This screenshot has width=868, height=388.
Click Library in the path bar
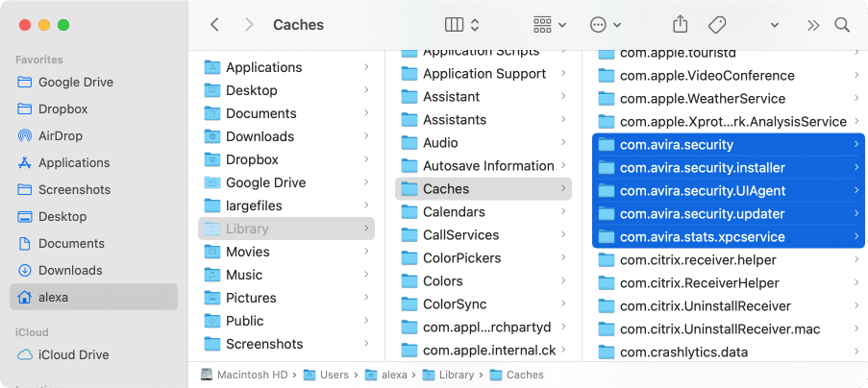448,375
